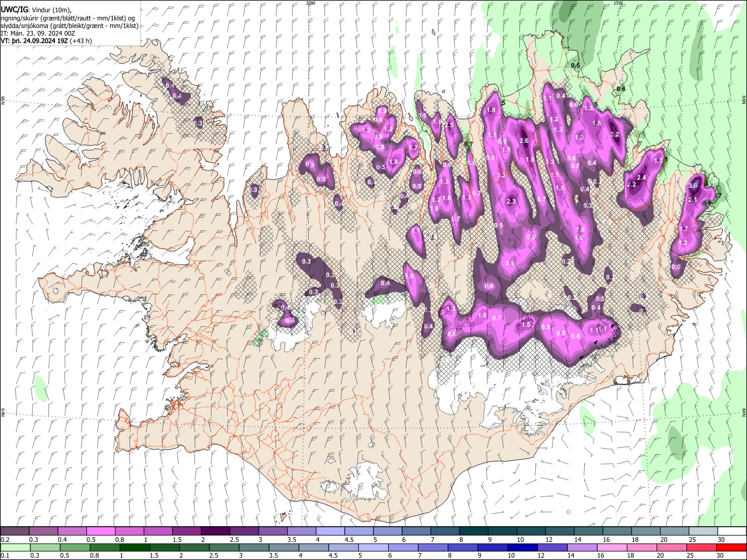Click the 'rigning/skúrir' legend description line
747x560 pixels.
click(x=68, y=18)
